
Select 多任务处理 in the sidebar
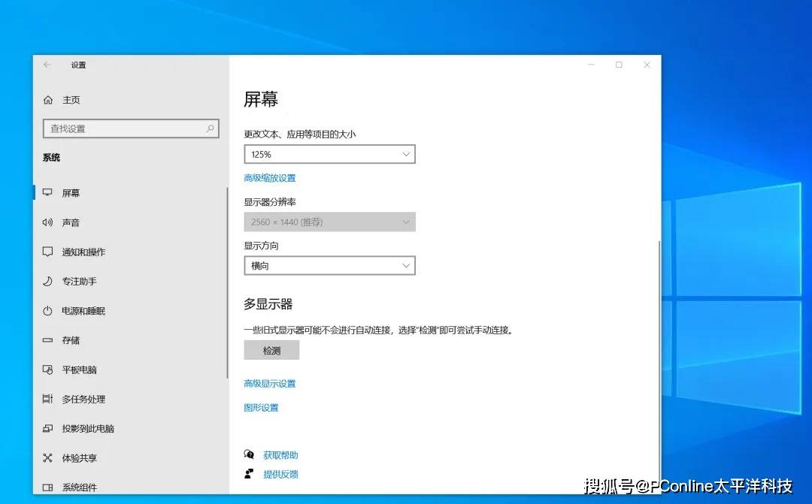tap(83, 399)
